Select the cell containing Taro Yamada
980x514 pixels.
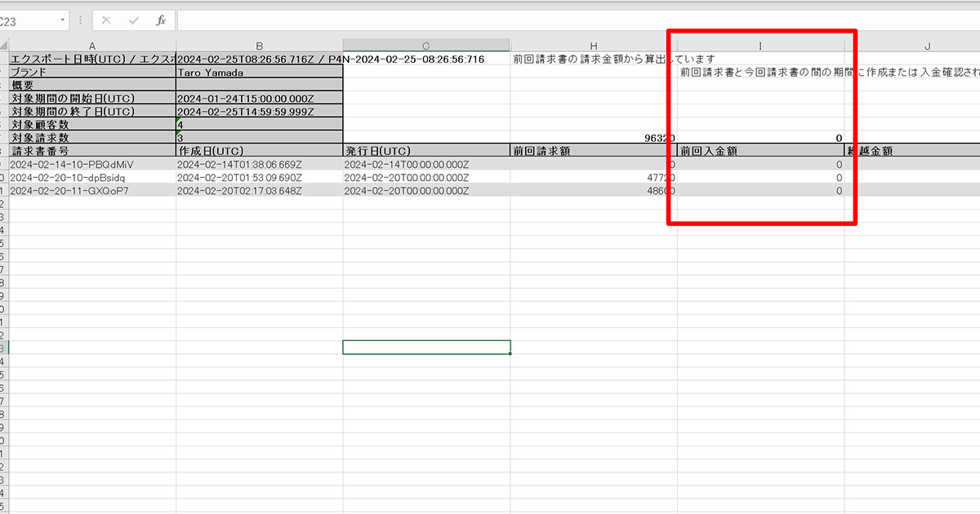click(x=260, y=72)
